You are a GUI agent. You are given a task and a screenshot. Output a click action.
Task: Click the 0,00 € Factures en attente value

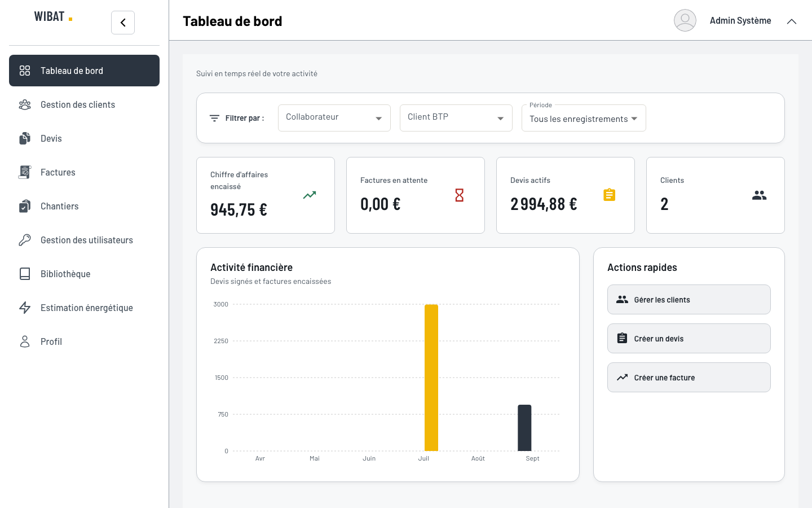click(381, 204)
